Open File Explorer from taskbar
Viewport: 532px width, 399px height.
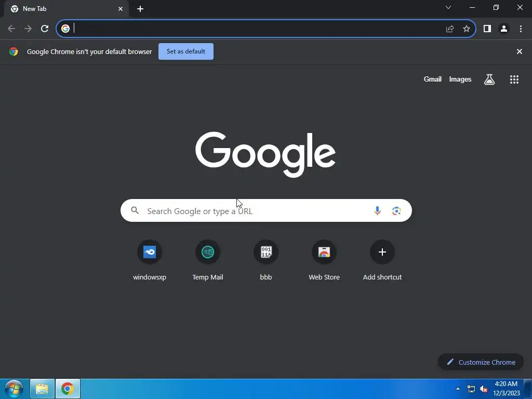point(42,389)
